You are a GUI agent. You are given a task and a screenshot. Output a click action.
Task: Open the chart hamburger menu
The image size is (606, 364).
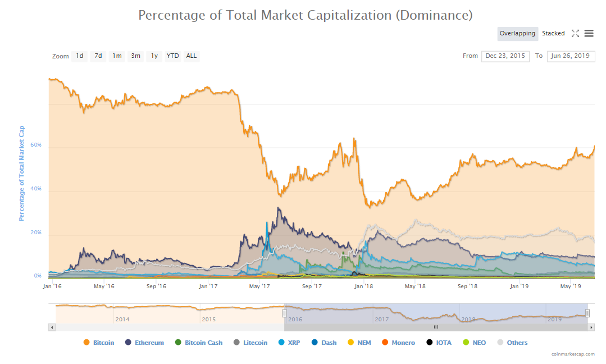coord(589,34)
